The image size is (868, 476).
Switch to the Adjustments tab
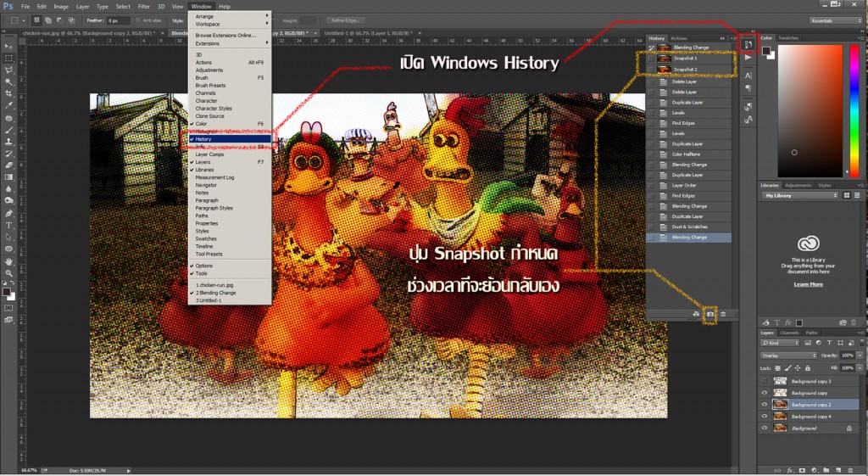[798, 185]
